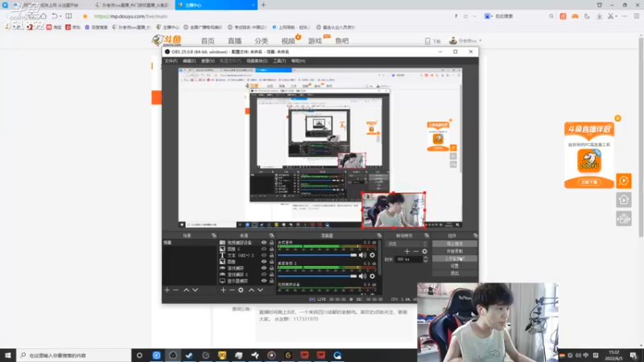Mute 台式音响 with its speaker icon
Screen dimensions: 644x362
coord(362,255)
